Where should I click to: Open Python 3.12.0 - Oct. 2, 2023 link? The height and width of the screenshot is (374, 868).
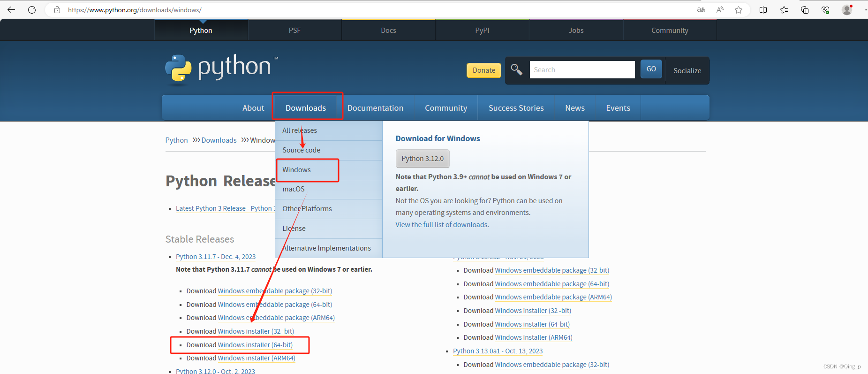[215, 371]
